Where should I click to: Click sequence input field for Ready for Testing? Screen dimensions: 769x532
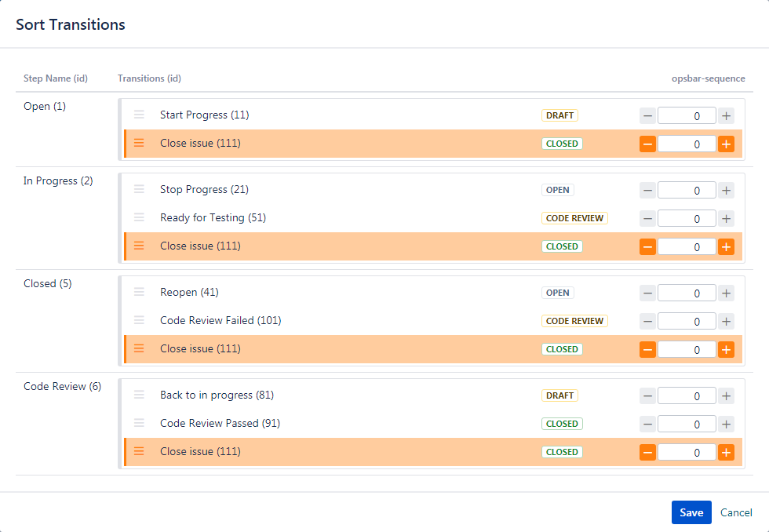point(687,219)
